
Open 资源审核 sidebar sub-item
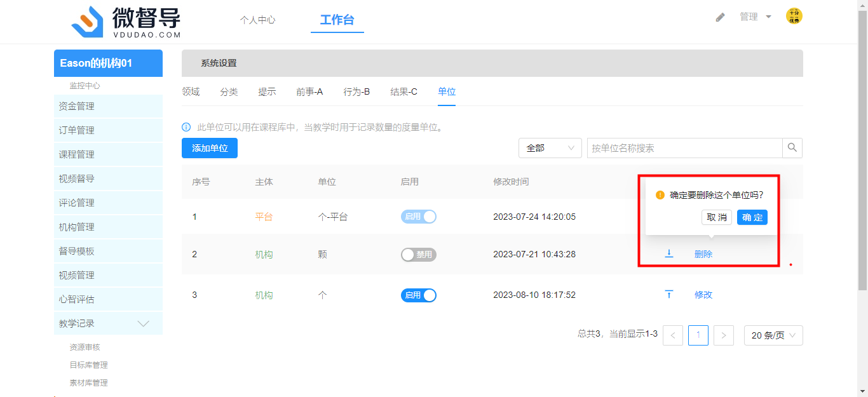click(85, 347)
